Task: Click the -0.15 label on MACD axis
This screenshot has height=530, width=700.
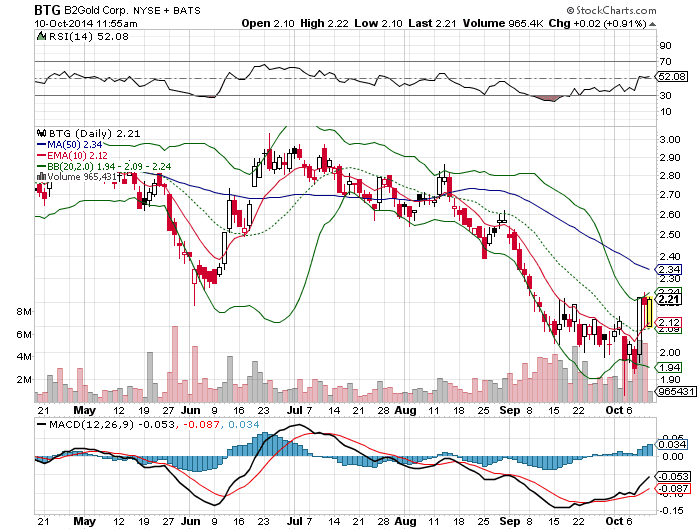Action: pos(671,510)
